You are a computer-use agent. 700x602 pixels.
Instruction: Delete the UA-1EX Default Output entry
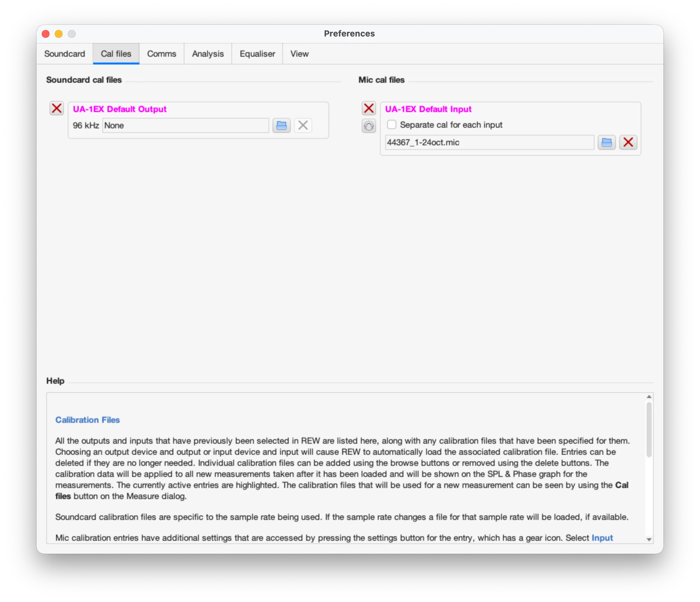point(56,108)
